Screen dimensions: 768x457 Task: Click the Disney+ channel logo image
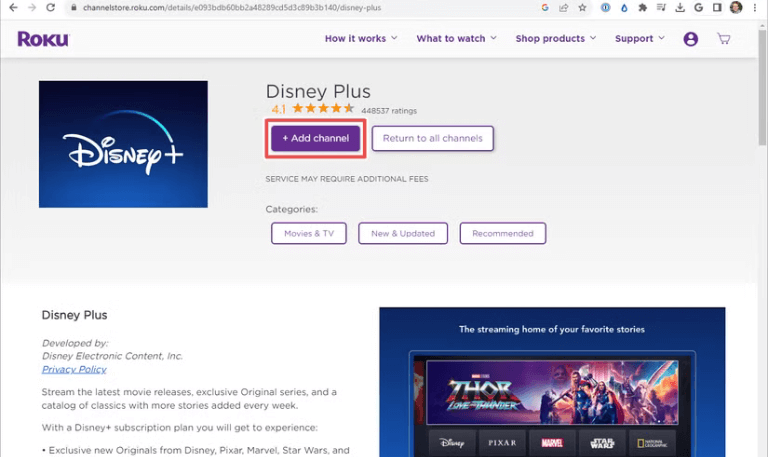(123, 144)
